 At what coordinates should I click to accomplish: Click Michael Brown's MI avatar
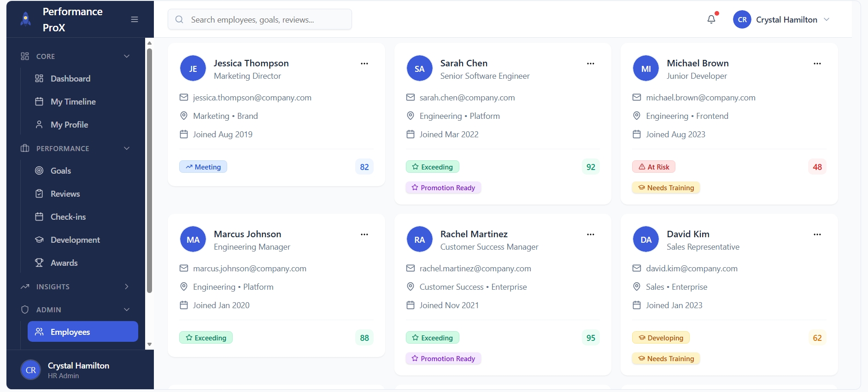pyautogui.click(x=646, y=69)
